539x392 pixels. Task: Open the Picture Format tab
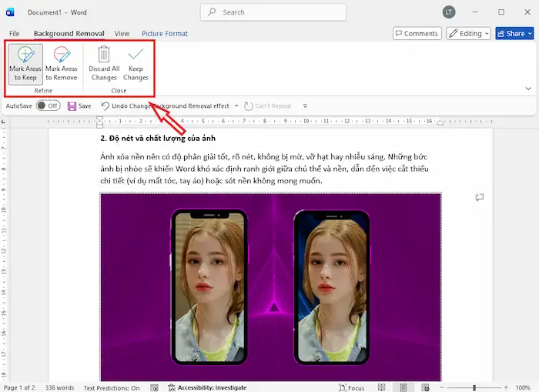coord(165,33)
